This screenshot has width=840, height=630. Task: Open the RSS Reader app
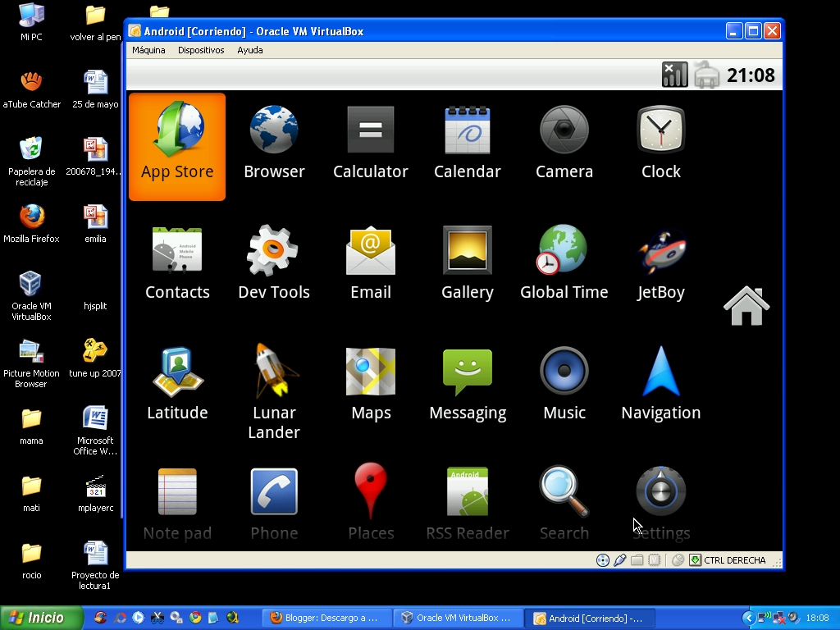[x=467, y=504]
